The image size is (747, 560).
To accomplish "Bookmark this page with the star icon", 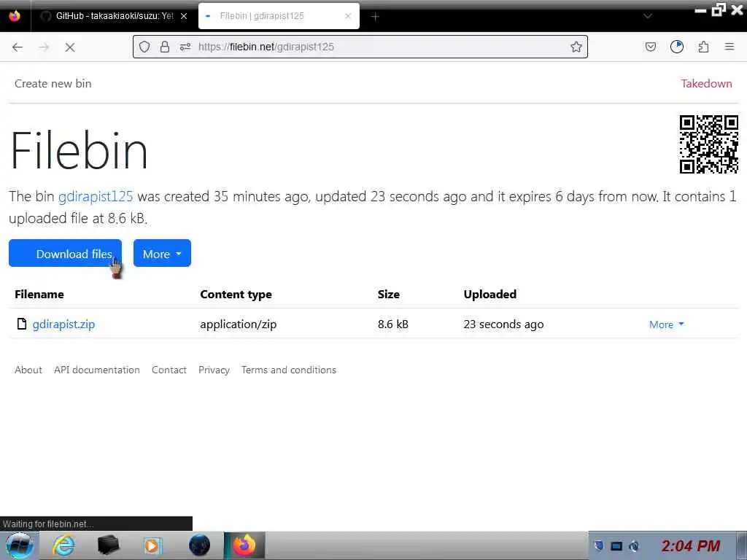I will (x=576, y=47).
